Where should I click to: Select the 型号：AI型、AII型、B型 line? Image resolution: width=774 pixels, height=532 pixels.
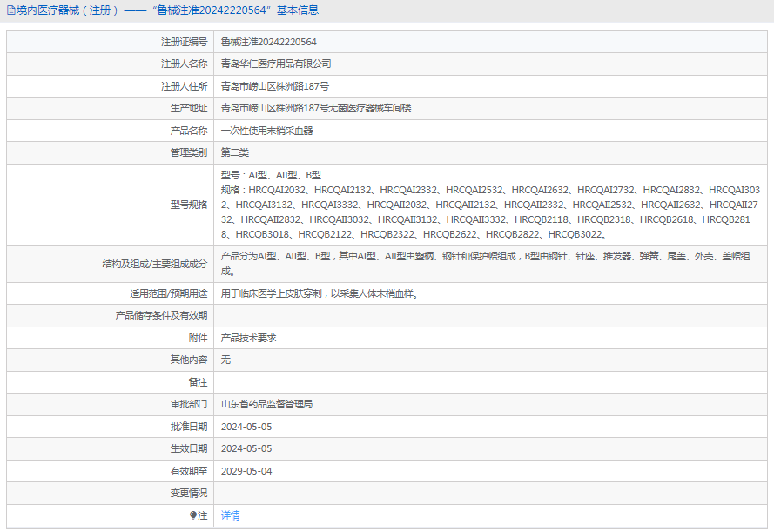[271, 175]
